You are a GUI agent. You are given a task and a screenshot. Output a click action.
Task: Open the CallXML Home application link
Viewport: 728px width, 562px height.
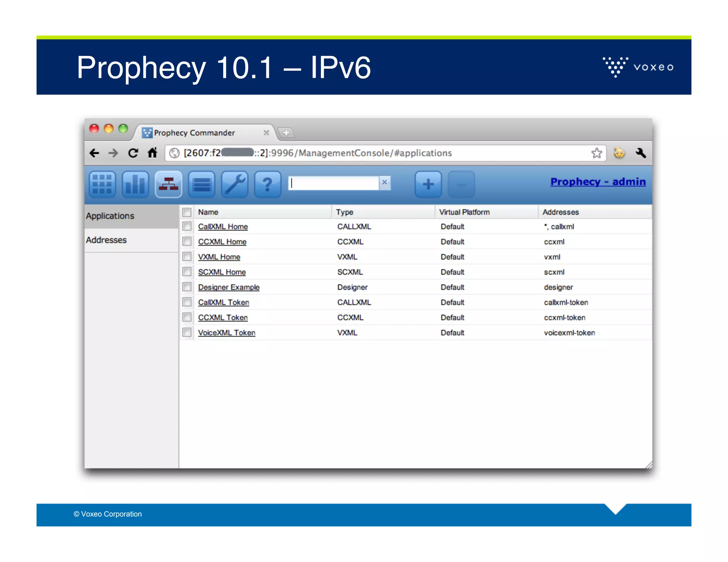pos(223,227)
